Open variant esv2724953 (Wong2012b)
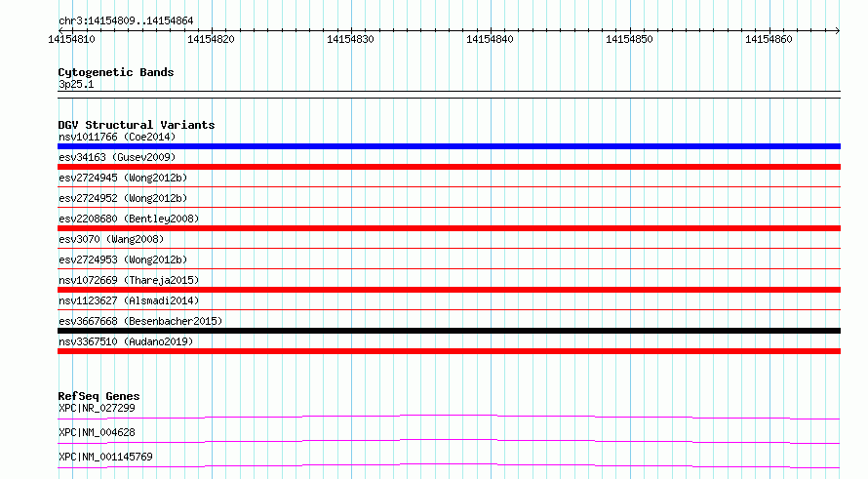This screenshot has height=479, width=868. point(123,259)
